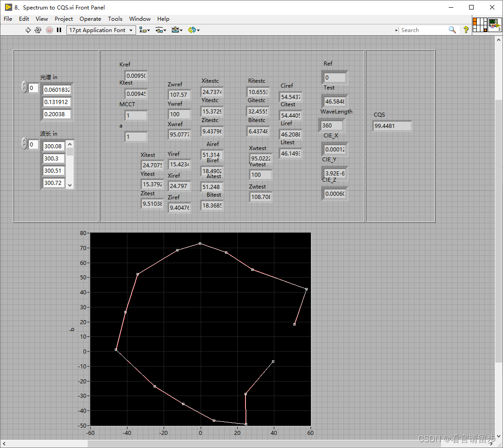Open the Resize Objects tool
Screen dimensions: 503x448
(174, 30)
